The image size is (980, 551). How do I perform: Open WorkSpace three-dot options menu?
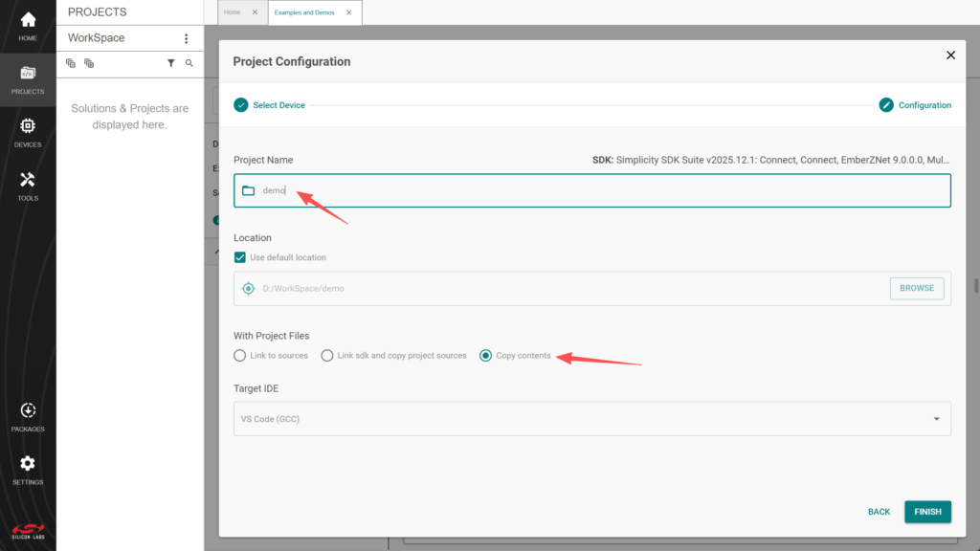pos(187,38)
